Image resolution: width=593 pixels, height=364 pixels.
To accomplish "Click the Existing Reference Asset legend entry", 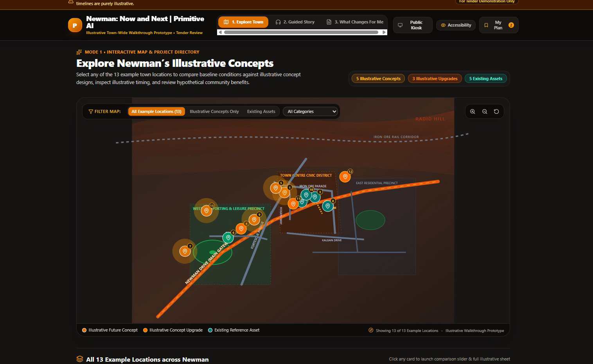I will pyautogui.click(x=234, y=330).
